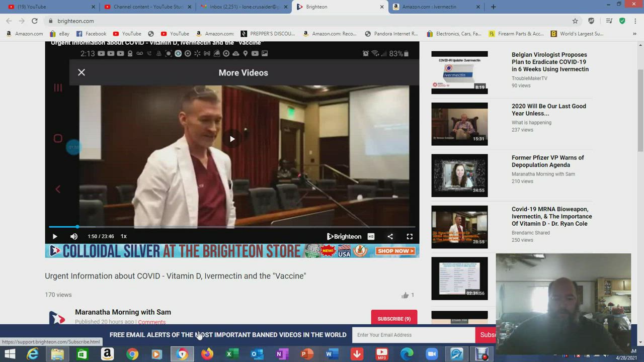
Task: Play the video with the bottom-left play button
Action: point(55,236)
